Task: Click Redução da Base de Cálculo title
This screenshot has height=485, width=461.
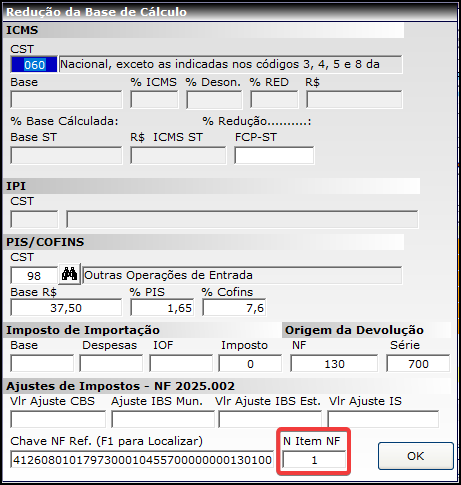Action: pyautogui.click(x=97, y=12)
